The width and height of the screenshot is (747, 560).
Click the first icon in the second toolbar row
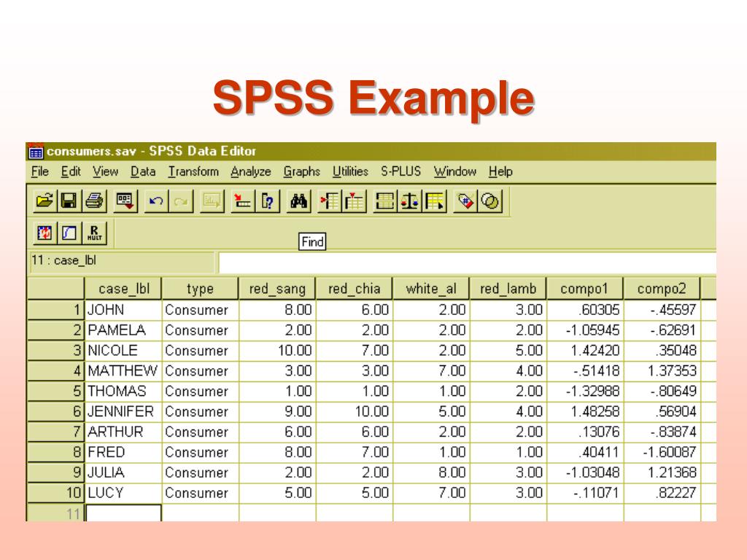tap(44, 233)
